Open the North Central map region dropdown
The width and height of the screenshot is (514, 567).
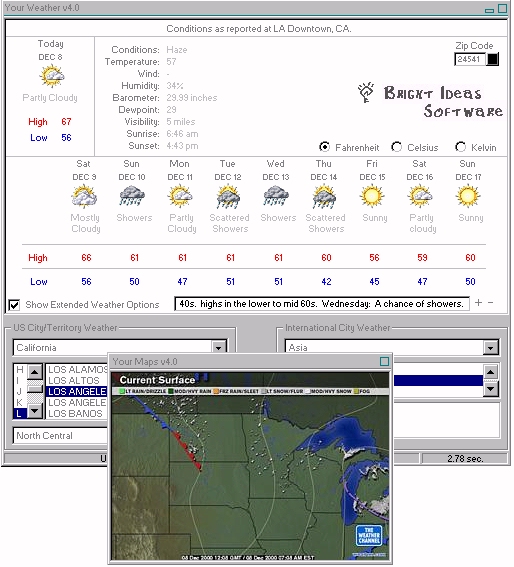pyautogui.click(x=60, y=436)
